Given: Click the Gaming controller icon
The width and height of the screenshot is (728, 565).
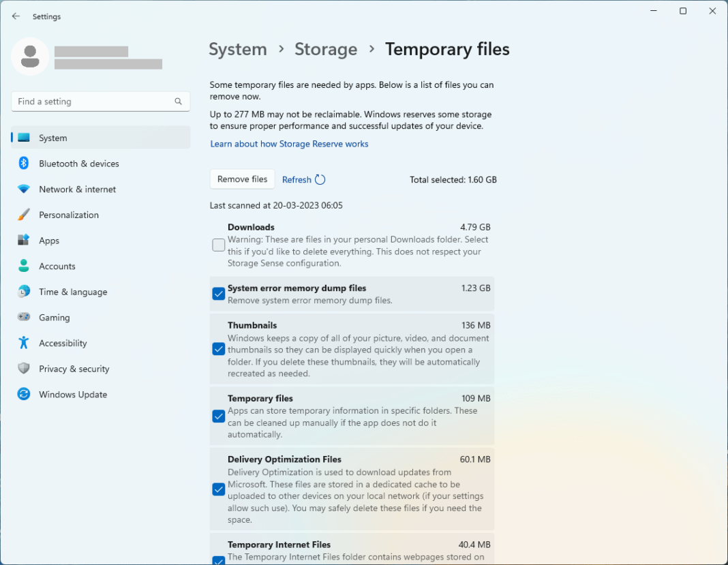Looking at the screenshot, I should click(24, 317).
